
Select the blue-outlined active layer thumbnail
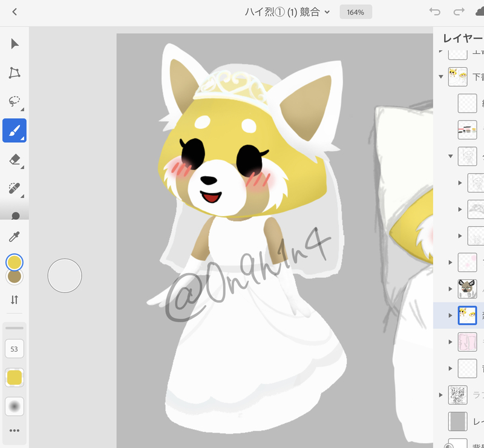(467, 315)
